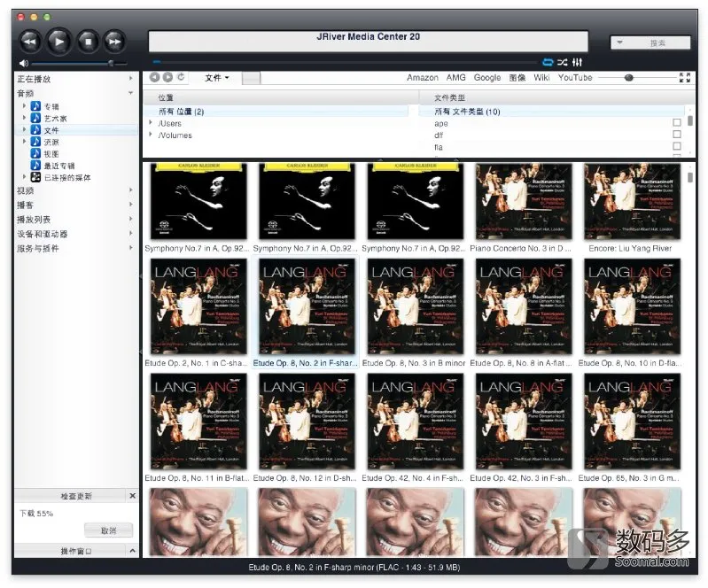Open the DSP equalizer sliders icon
The image size is (708, 588).
pos(577,62)
